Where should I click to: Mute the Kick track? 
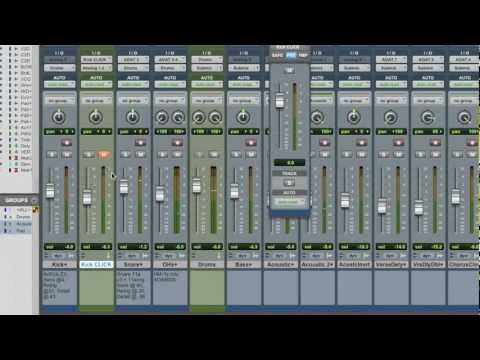[x=67, y=154]
